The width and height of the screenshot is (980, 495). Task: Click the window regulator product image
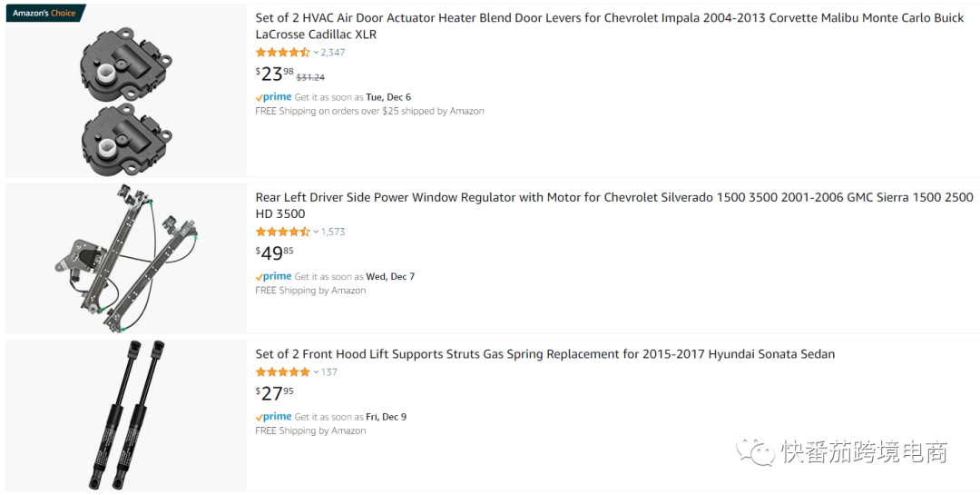tap(126, 259)
